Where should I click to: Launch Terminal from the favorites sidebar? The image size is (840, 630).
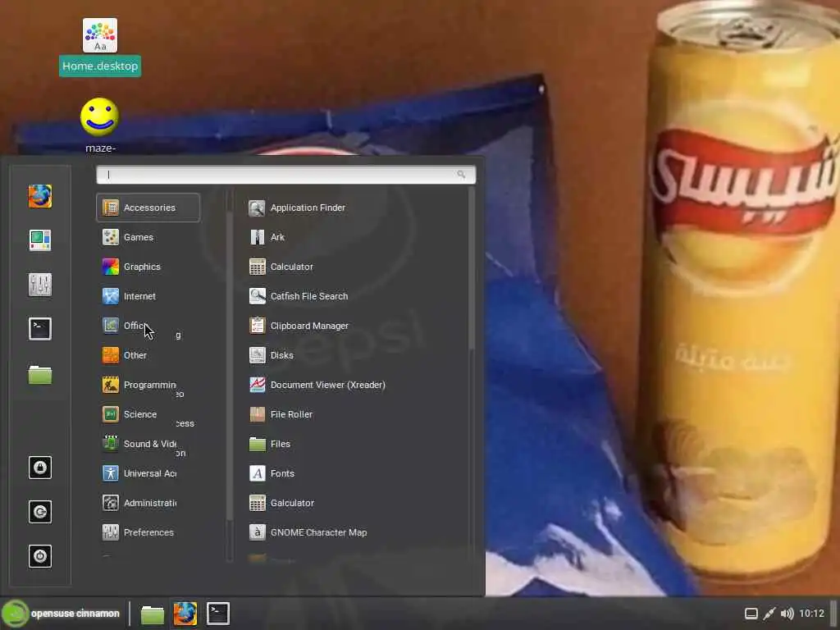coord(40,329)
